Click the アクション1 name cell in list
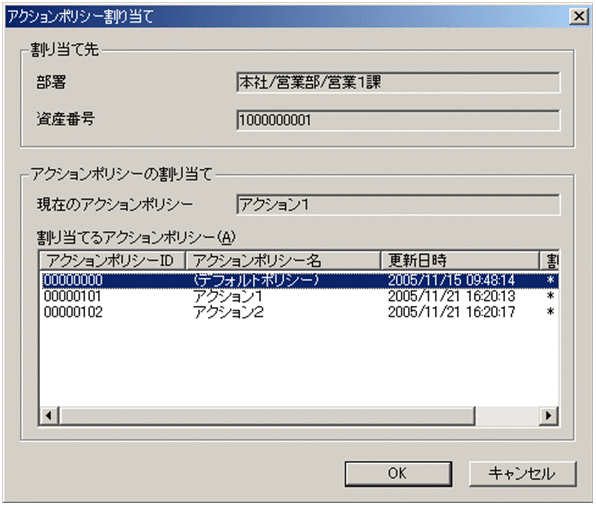This screenshot has width=596, height=507. pyautogui.click(x=228, y=296)
